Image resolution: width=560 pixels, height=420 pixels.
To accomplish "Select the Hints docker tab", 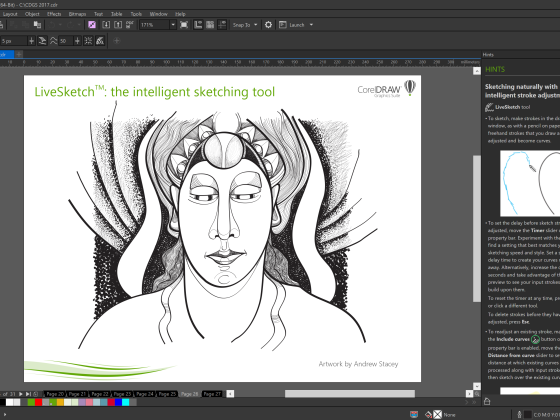I will tap(488, 55).
